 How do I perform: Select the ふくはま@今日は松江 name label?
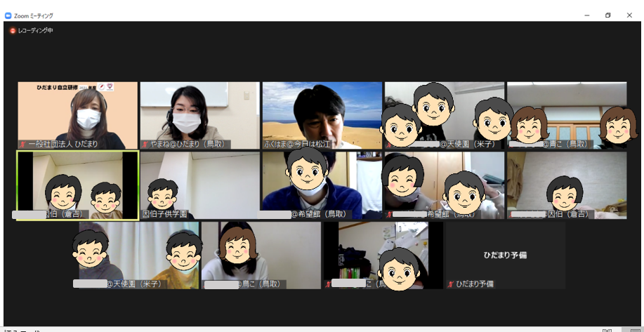pos(297,145)
